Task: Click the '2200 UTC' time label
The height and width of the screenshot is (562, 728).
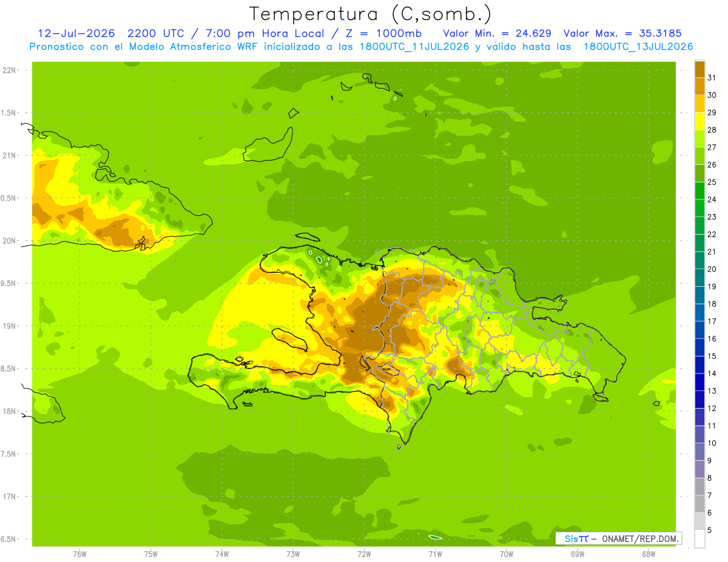Action: click(x=157, y=33)
